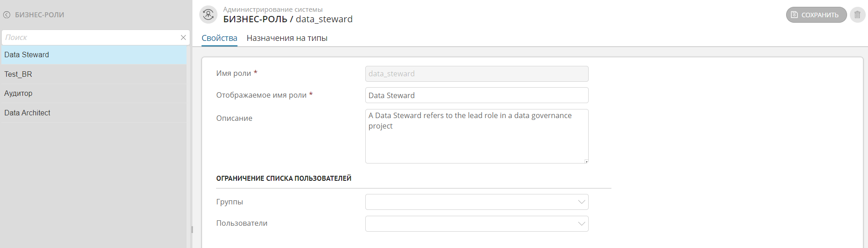
Task: Click the back arrow icon beside БИЗНЕС-РОЛИ
Action: pos(7,15)
